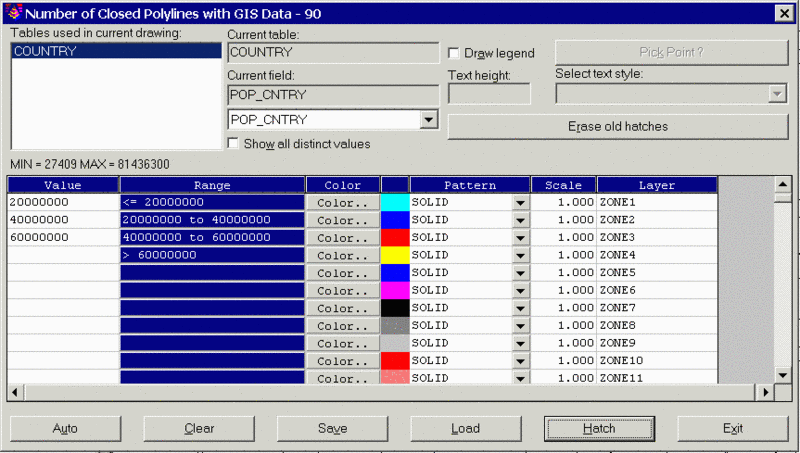The height and width of the screenshot is (453, 800).
Task: Click the horizontal scroll right arrow
Action: coord(765,392)
